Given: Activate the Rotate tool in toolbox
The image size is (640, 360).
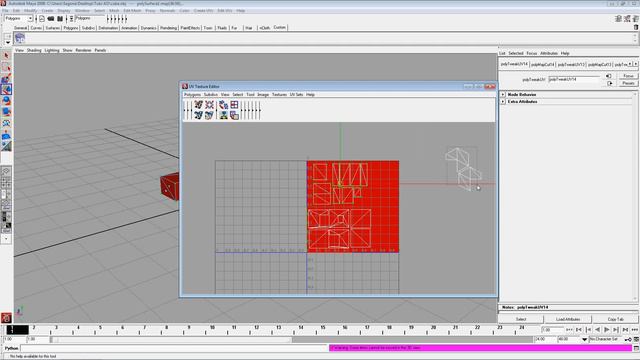Looking at the screenshot, I should point(6,101).
